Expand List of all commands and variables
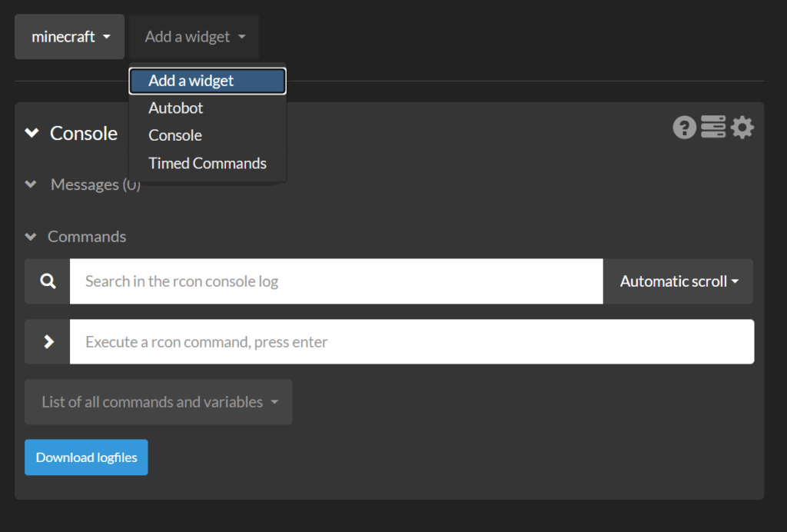The width and height of the screenshot is (787, 532). [x=158, y=402]
